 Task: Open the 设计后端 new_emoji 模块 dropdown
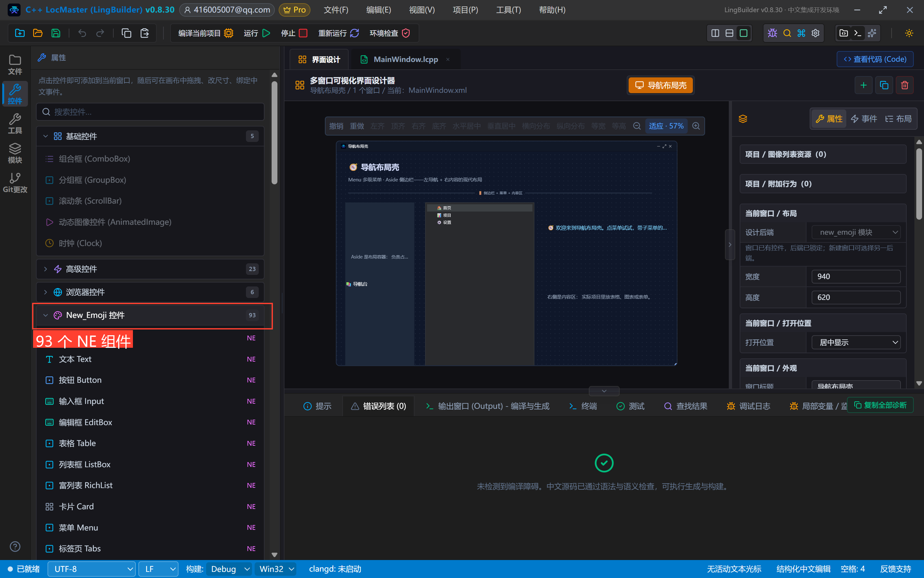click(856, 232)
